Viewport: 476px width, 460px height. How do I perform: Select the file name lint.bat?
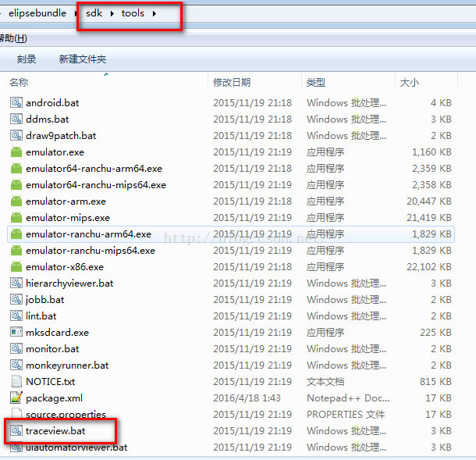(x=41, y=316)
